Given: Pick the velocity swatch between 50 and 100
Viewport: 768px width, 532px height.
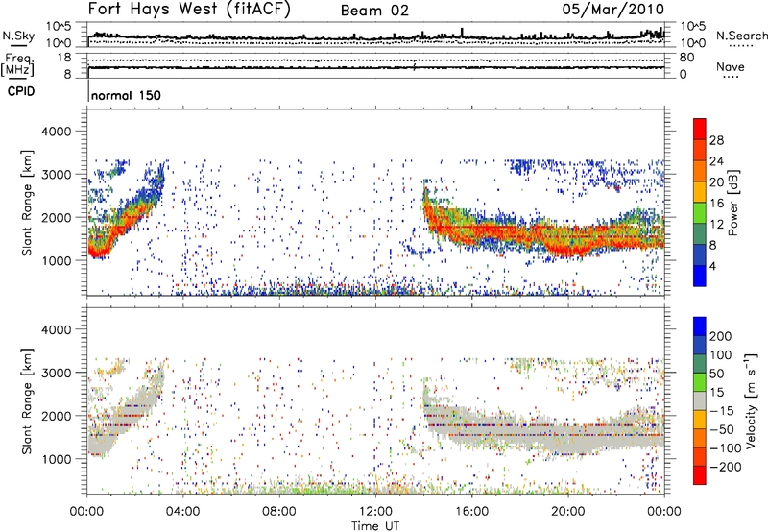Looking at the screenshot, I should (x=700, y=364).
